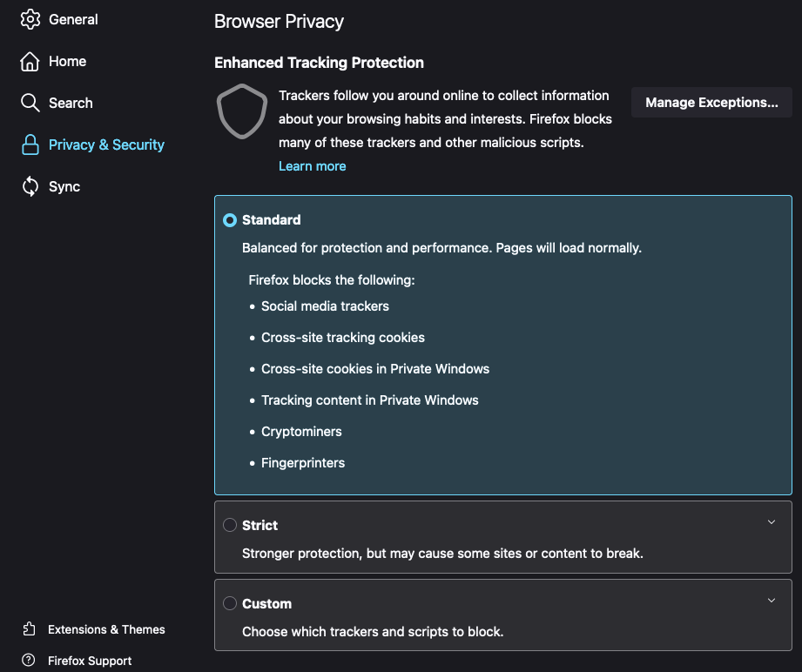
Task: Open the Sync text label in sidebar
Action: (64, 186)
